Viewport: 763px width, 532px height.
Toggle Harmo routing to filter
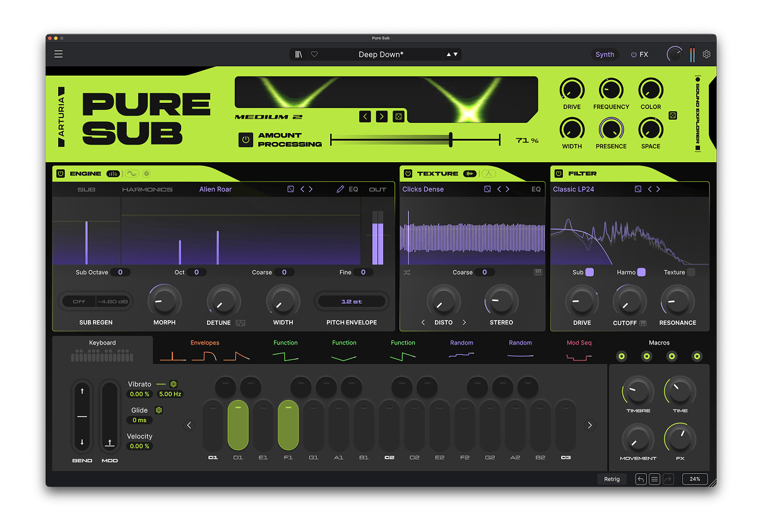tap(641, 273)
